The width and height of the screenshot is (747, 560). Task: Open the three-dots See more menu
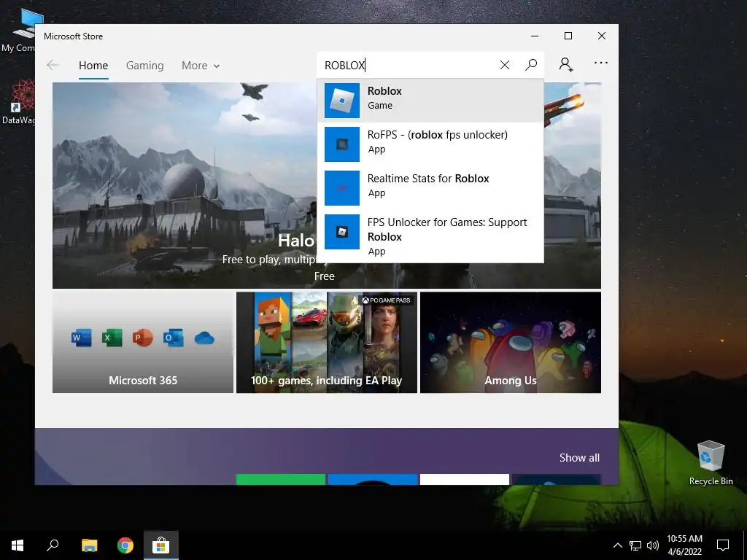[601, 63]
